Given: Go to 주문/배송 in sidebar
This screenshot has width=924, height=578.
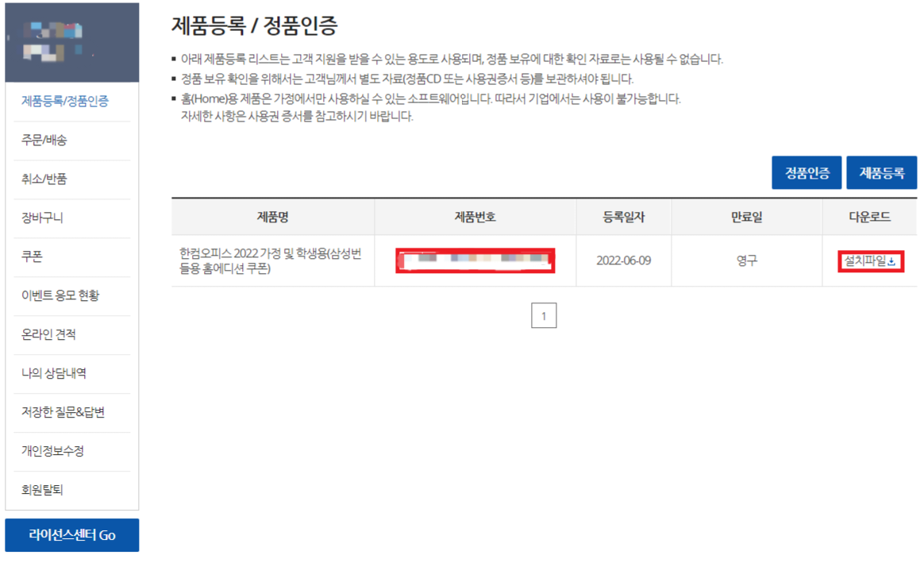Looking at the screenshot, I should 44,141.
